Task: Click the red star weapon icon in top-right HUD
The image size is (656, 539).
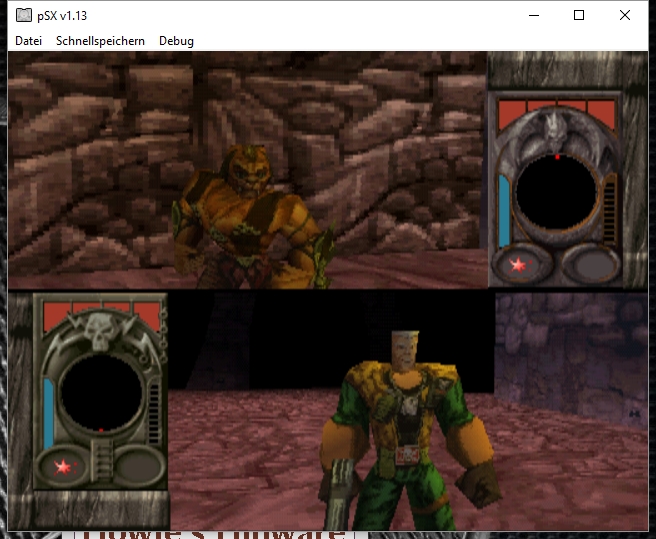Action: pyautogui.click(x=519, y=265)
